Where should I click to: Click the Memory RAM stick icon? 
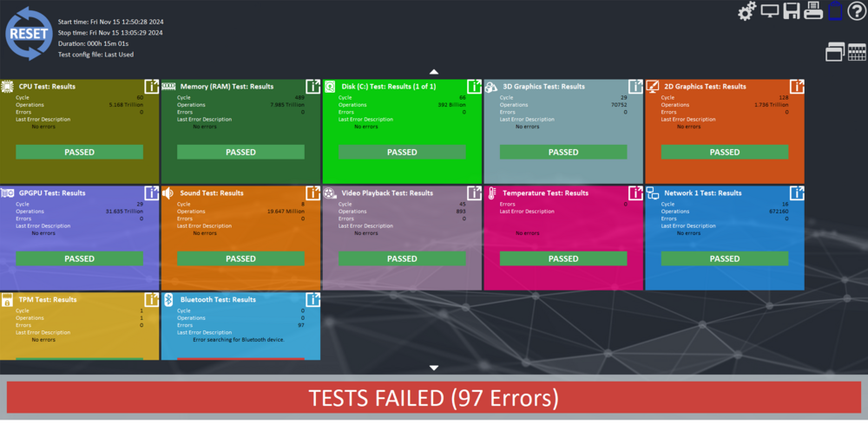pos(168,86)
